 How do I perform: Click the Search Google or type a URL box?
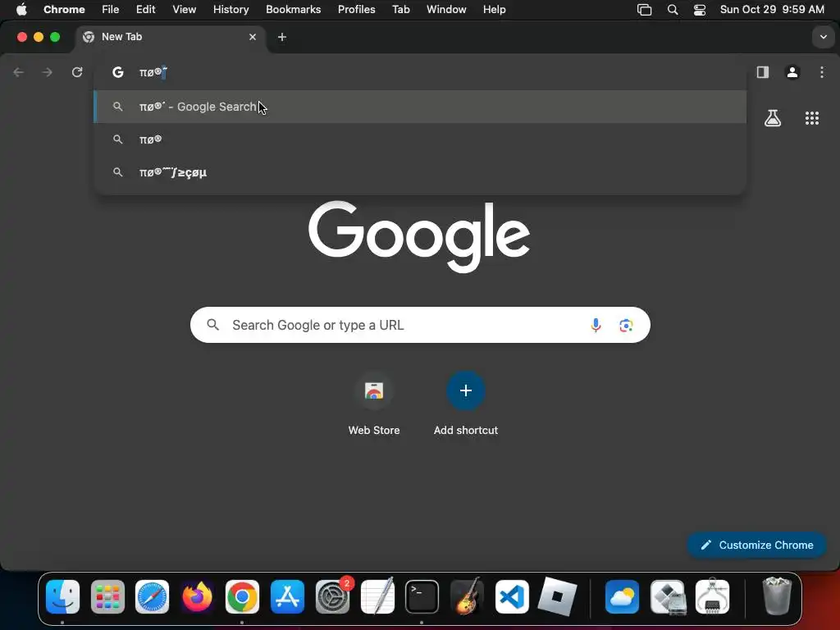click(420, 325)
